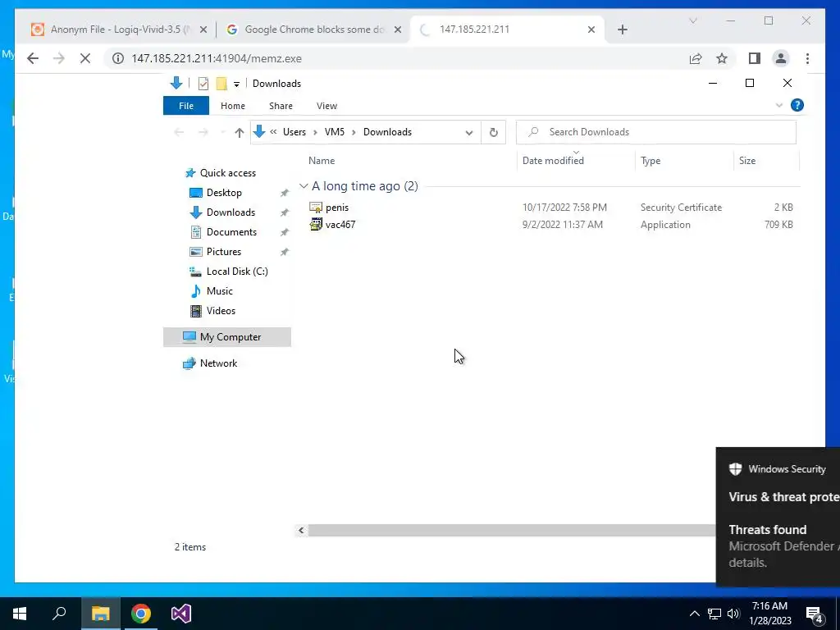Image resolution: width=840 pixels, height=630 pixels.
Task: Click Users in the breadcrumb path
Action: 294,132
